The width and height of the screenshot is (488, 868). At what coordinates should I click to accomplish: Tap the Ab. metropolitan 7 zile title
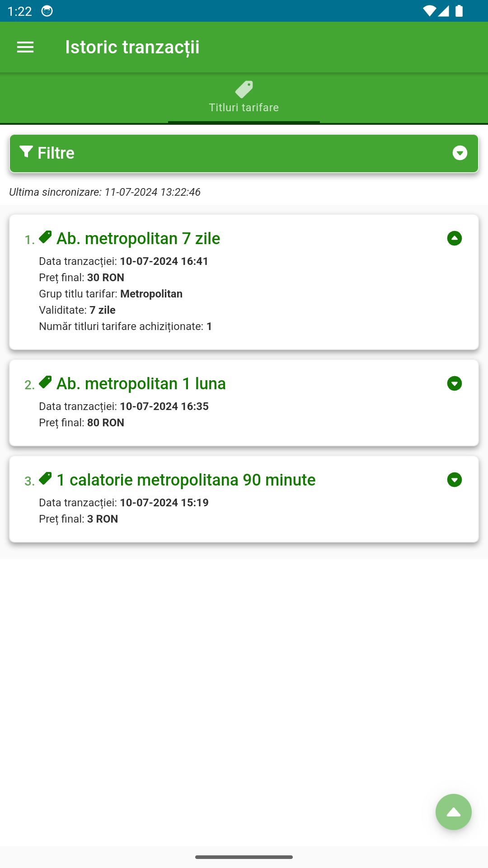pyautogui.click(x=138, y=239)
